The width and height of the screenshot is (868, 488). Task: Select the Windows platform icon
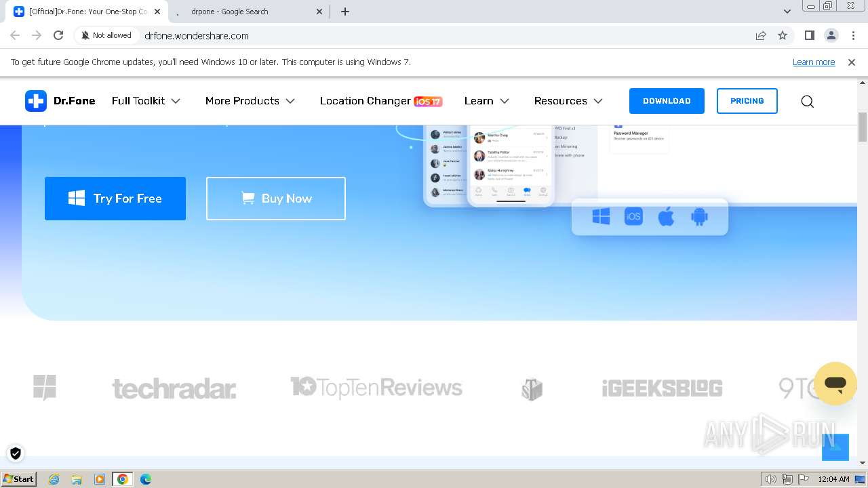(x=601, y=217)
